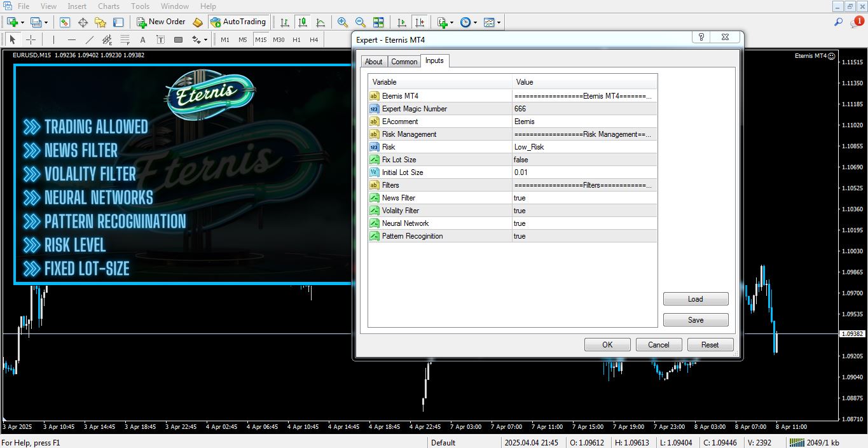Pick the draw trendline tool
This screenshot has height=448, width=868.
[90, 39]
